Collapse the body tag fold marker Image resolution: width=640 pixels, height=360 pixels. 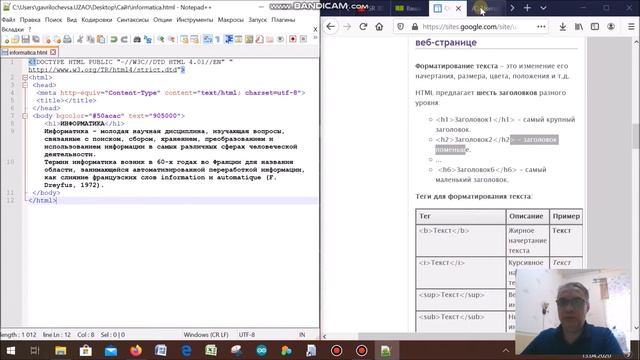point(25,116)
